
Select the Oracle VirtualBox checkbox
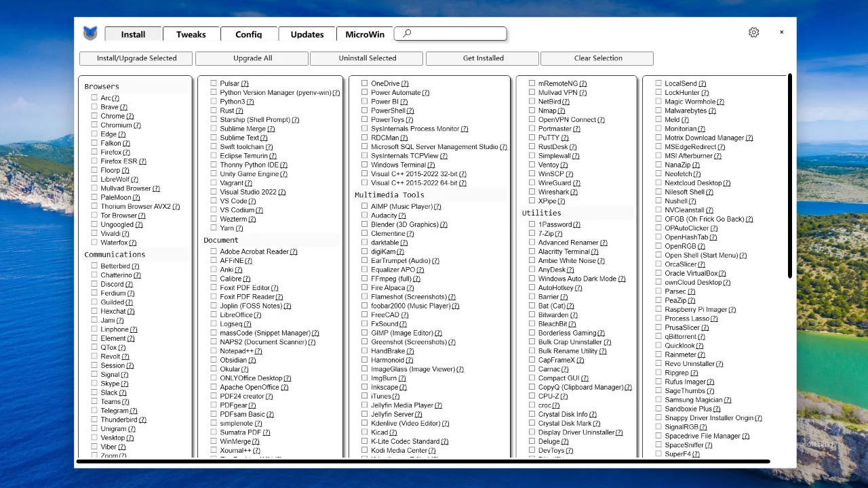tap(658, 273)
